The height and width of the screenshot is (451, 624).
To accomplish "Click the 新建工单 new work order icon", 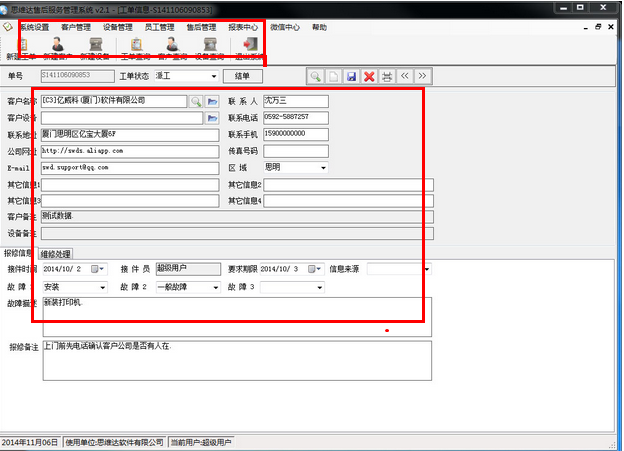I will [x=22, y=45].
